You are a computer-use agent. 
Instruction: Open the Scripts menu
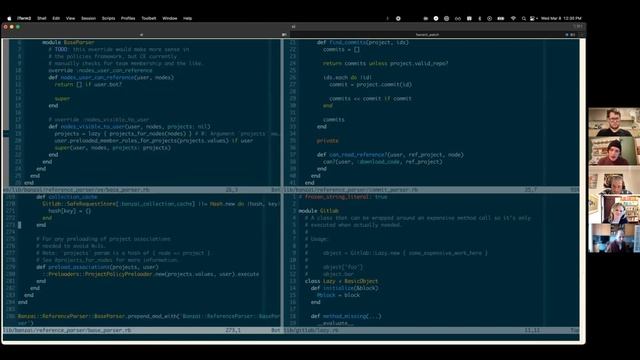pos(109,18)
